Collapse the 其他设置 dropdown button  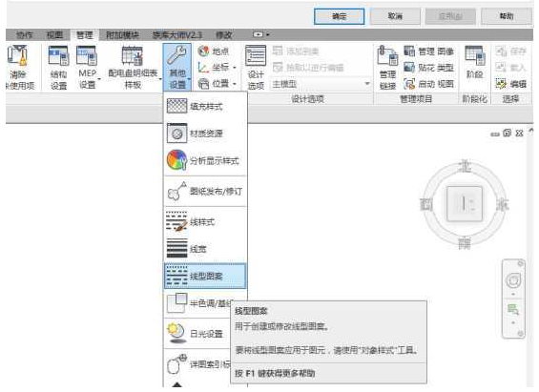tap(177, 68)
